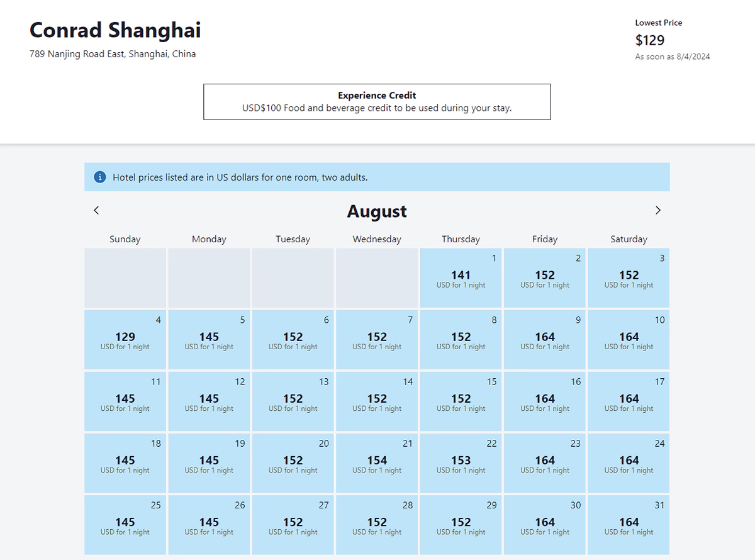This screenshot has width=755, height=560.
Task: Choose Monday August 19 date cell
Action: click(x=209, y=463)
